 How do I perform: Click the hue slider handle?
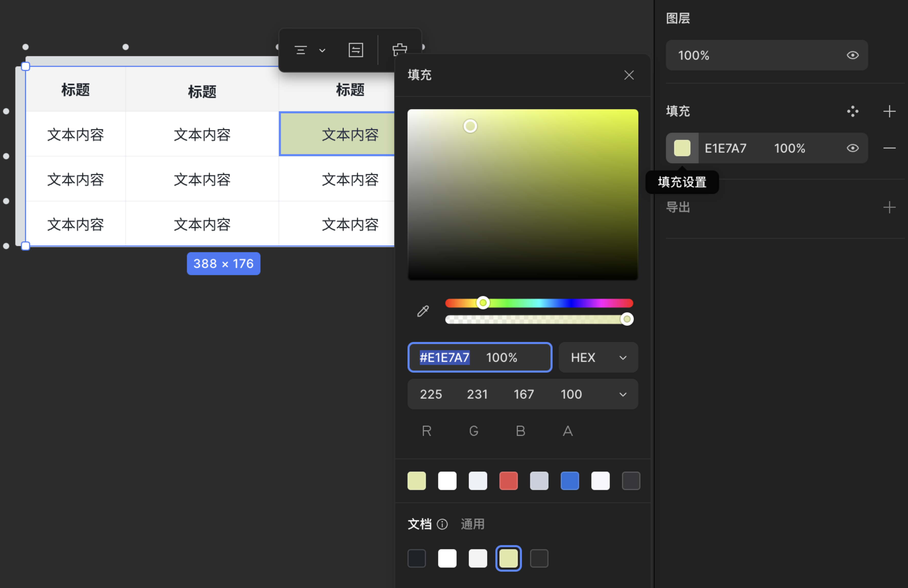[x=483, y=303]
